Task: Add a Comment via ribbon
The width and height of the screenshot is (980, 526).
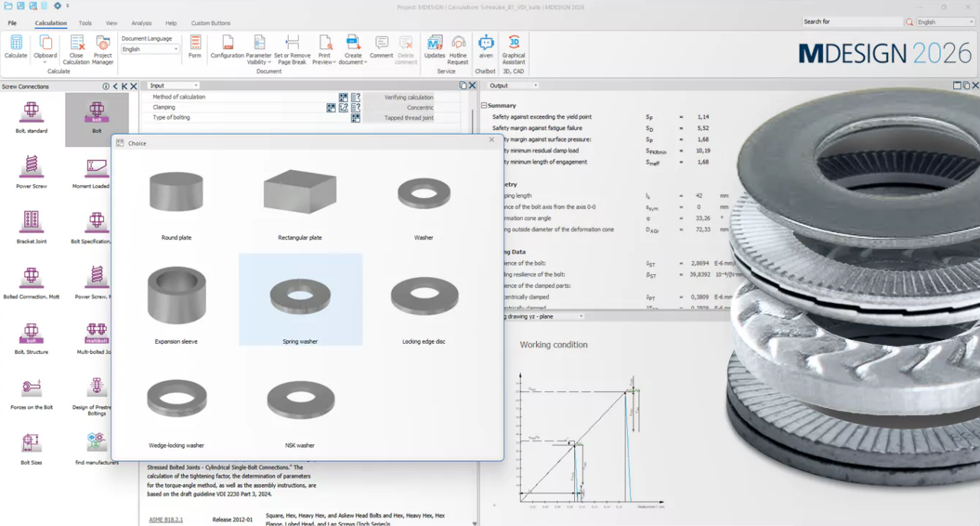Action: point(381,47)
